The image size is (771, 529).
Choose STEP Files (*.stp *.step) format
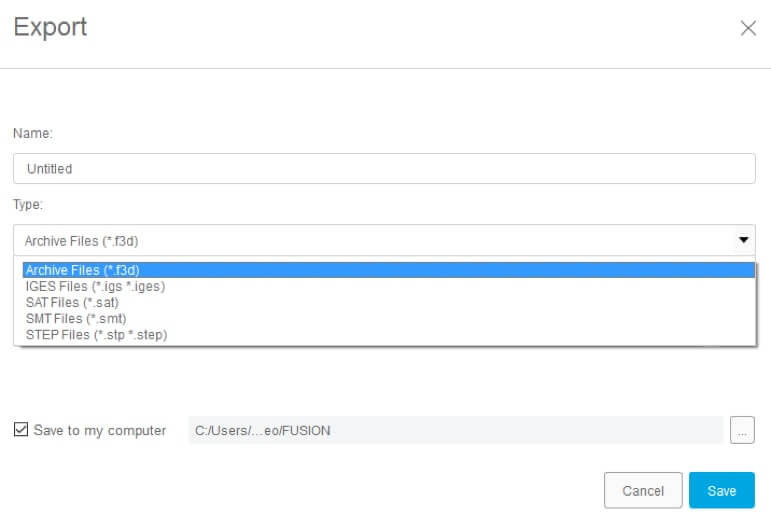pyautogui.click(x=388, y=335)
